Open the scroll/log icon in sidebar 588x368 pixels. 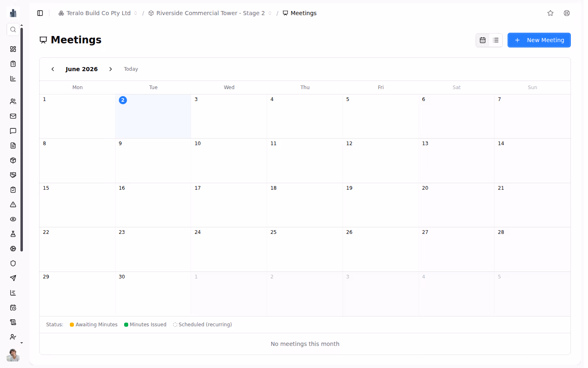[13, 322]
